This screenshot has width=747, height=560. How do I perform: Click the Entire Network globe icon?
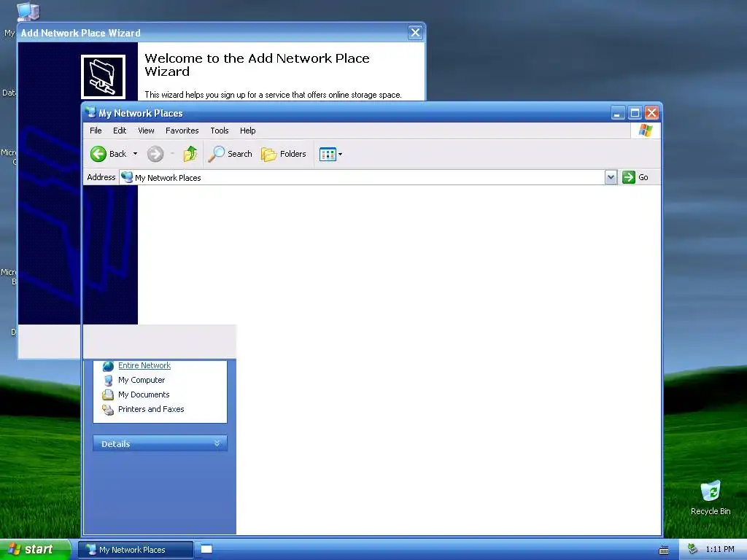pos(108,366)
